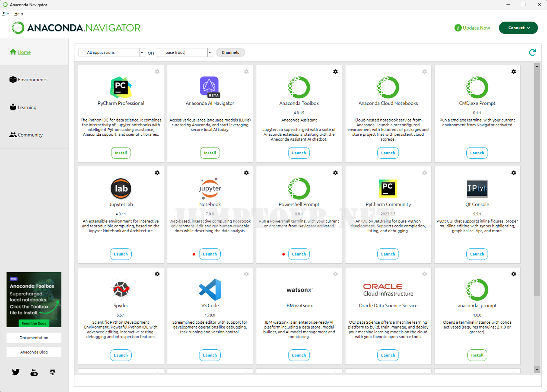Switch to the Environments tab
Image resolution: width=547 pixels, height=392 pixels.
coord(32,79)
